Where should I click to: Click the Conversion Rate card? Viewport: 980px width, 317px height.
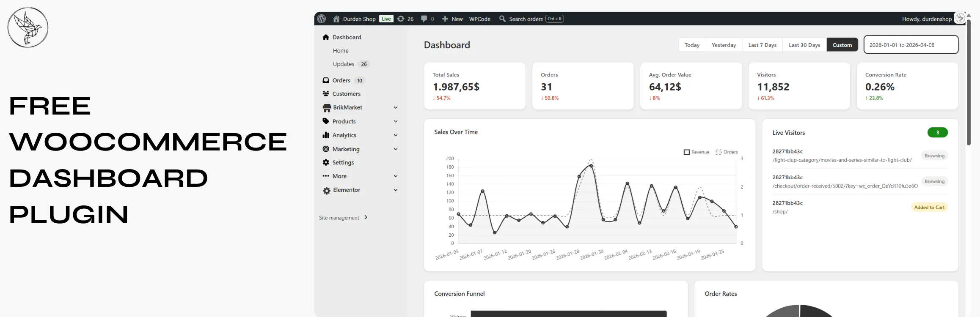click(907, 86)
